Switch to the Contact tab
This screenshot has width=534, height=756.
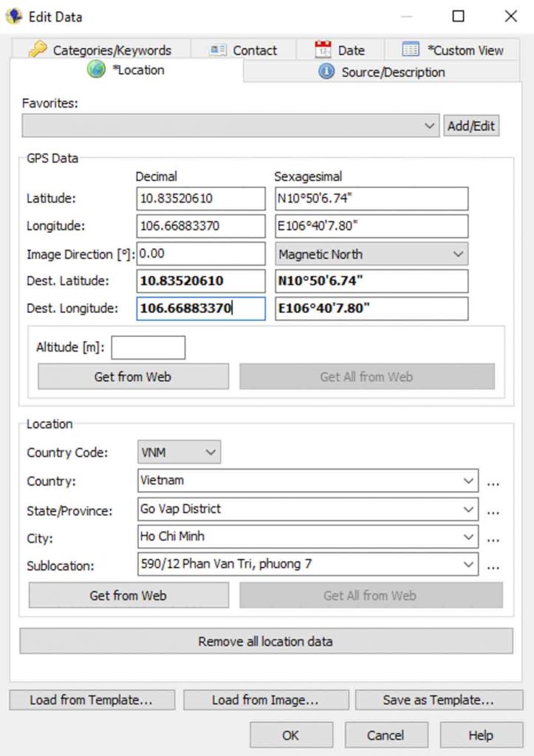point(244,49)
